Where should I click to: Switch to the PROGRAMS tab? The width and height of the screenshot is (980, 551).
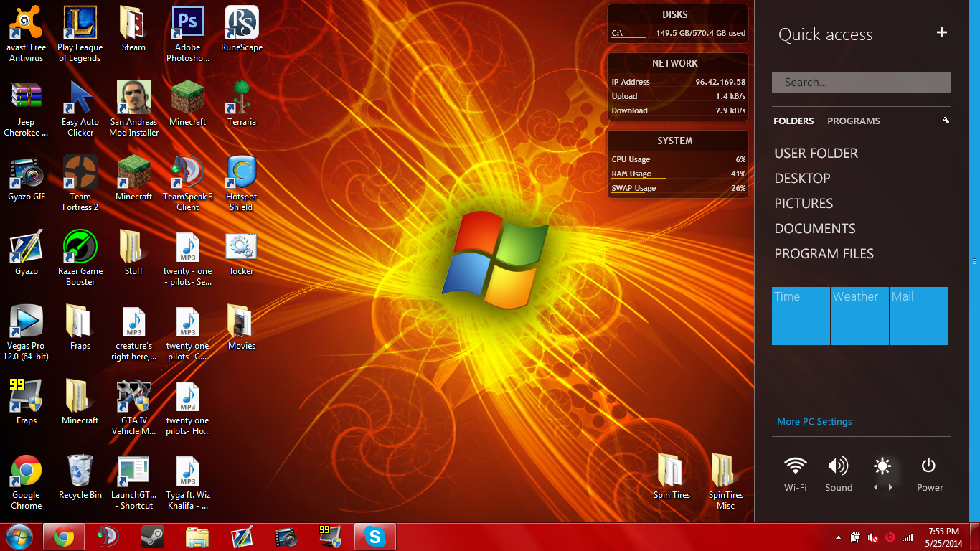(854, 121)
